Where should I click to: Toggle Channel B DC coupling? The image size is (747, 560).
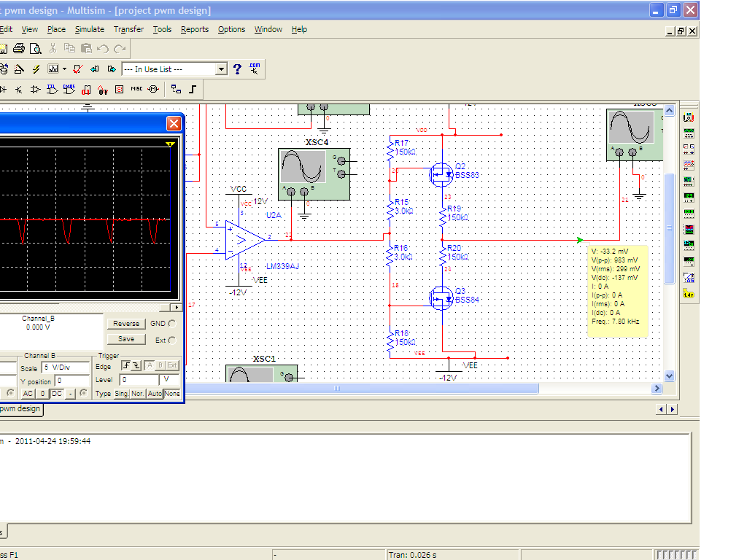[57, 393]
